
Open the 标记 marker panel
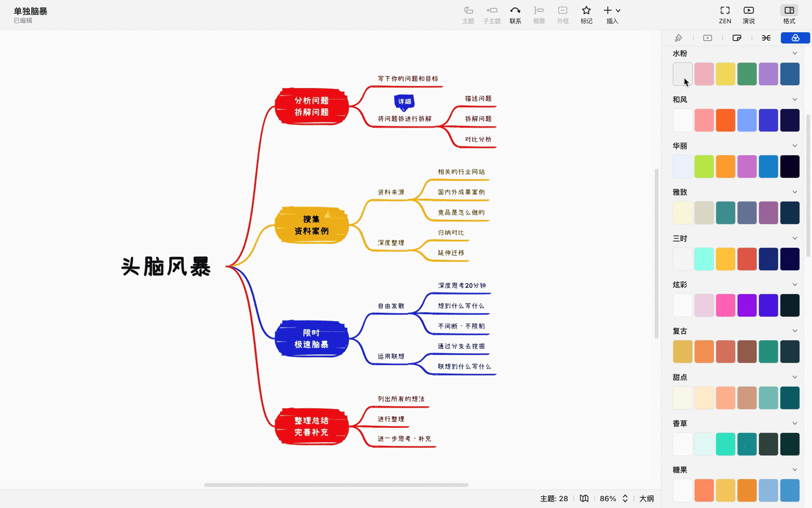click(586, 14)
